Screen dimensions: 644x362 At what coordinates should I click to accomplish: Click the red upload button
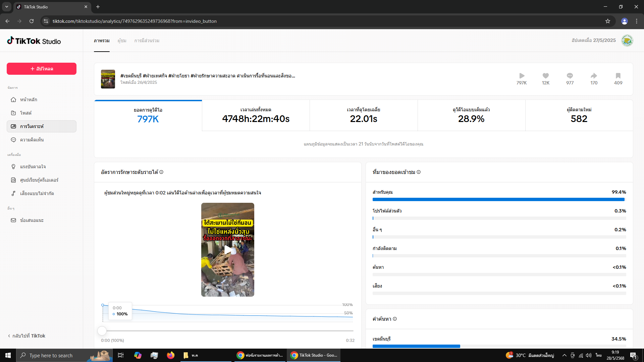(42, 69)
